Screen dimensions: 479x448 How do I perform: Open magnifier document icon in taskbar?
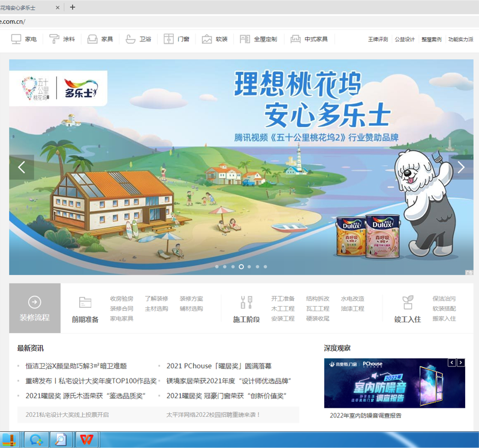(x=61, y=440)
